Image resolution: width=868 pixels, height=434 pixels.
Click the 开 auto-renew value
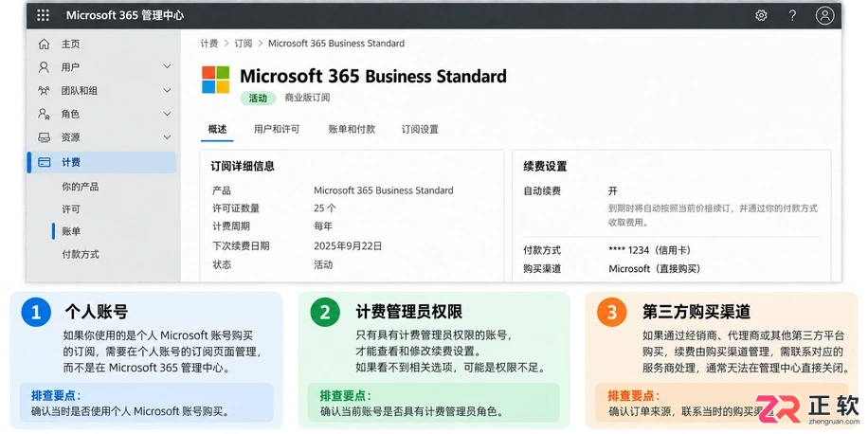click(613, 191)
